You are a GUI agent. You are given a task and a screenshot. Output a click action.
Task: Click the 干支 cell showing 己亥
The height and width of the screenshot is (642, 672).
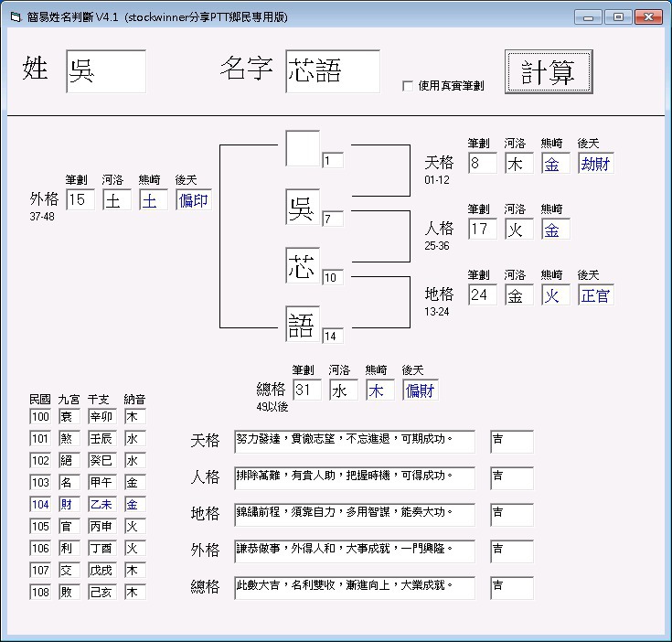pyautogui.click(x=102, y=593)
